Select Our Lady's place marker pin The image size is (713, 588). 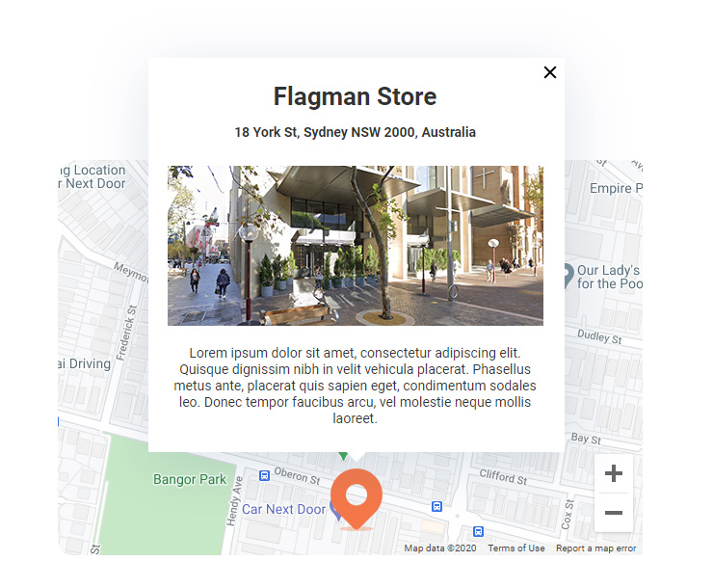coord(568,276)
